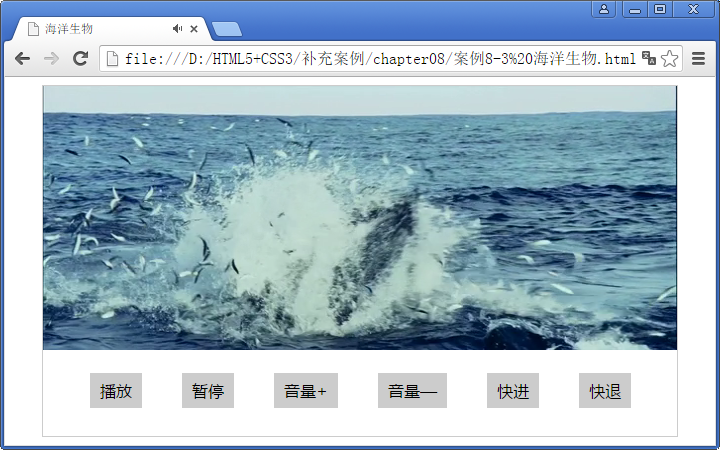720x450 pixels.
Task: Open a new tab
Action: coord(227,29)
